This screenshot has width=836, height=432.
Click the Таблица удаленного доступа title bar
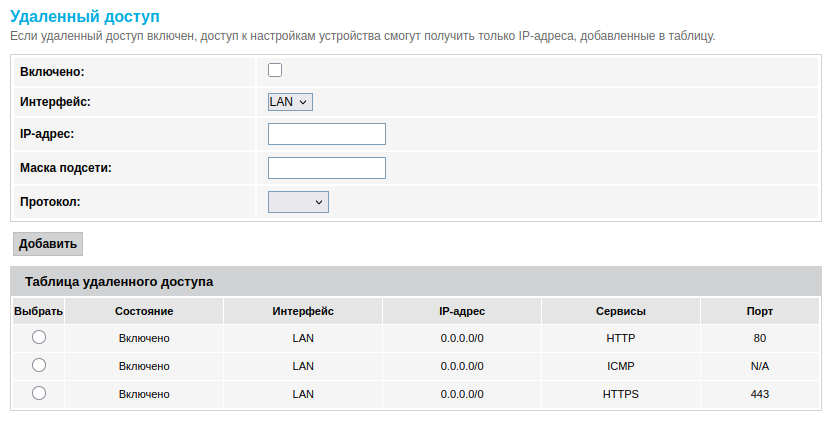[416, 281]
